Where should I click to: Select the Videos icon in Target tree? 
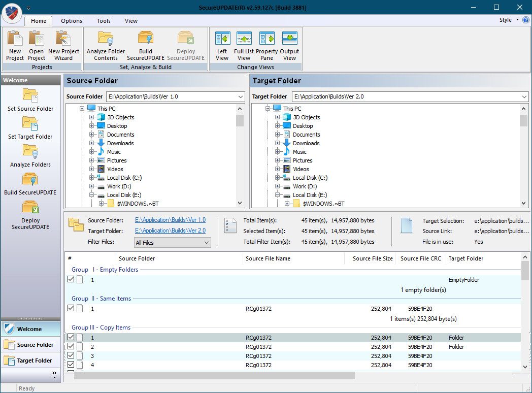tap(287, 169)
